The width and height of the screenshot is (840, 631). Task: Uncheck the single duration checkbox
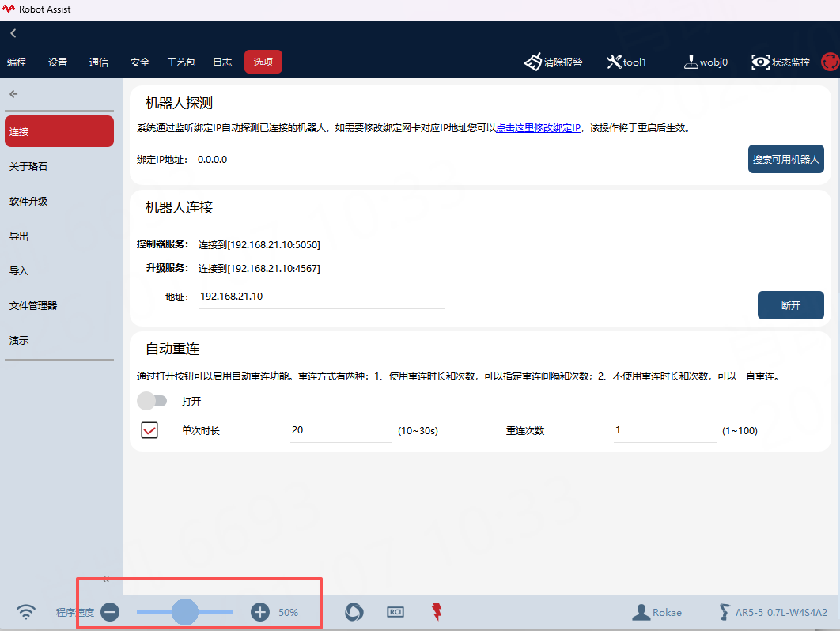[149, 430]
